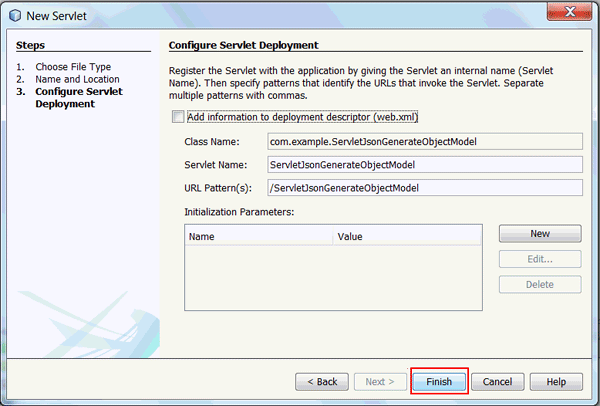Select the Name and Location step
Viewport: 600px width, 406px height.
point(77,79)
